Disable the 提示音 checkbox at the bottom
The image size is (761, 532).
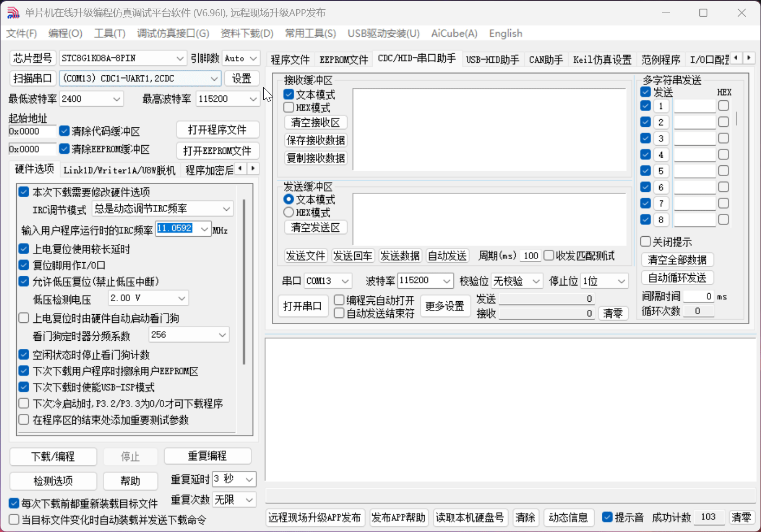tap(607, 517)
